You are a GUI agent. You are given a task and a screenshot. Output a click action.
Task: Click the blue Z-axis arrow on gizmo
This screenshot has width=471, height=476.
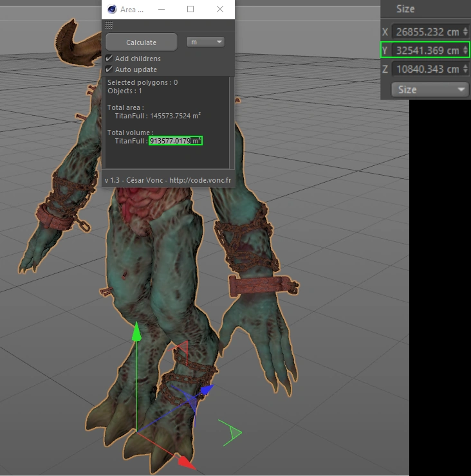[x=206, y=390]
